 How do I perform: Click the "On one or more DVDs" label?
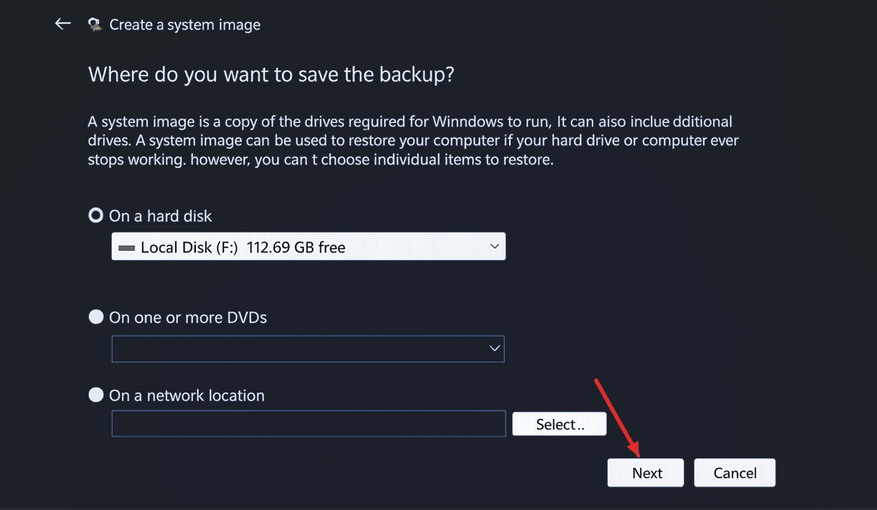pos(188,318)
